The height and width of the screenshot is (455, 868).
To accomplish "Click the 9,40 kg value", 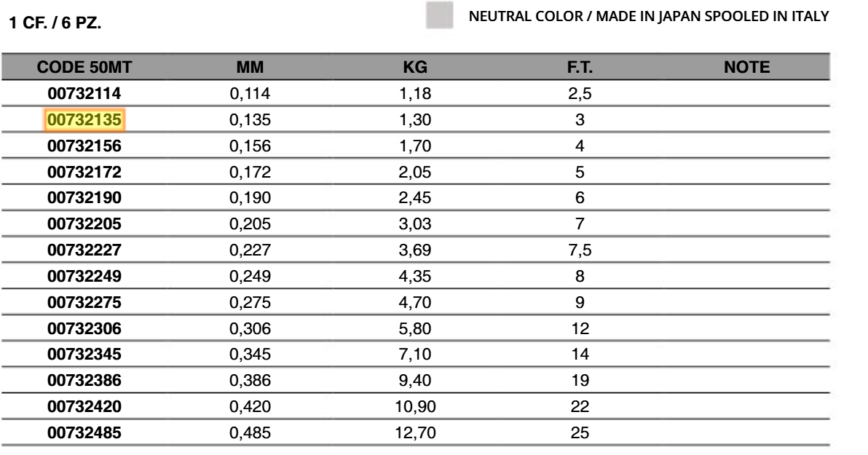I will [414, 380].
